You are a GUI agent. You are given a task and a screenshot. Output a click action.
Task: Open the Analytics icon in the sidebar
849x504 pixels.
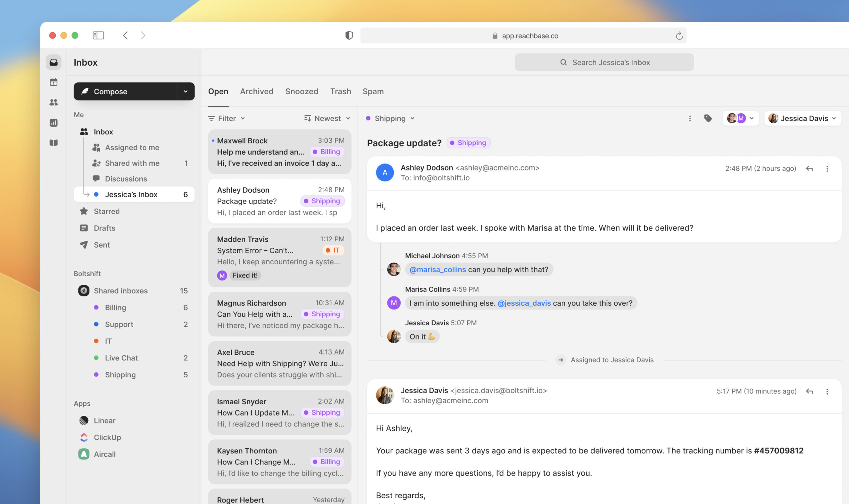coord(54,123)
